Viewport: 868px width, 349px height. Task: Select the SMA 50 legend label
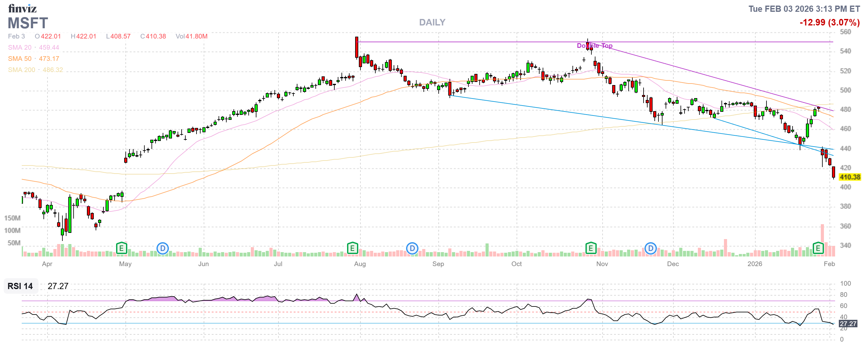(x=20, y=59)
